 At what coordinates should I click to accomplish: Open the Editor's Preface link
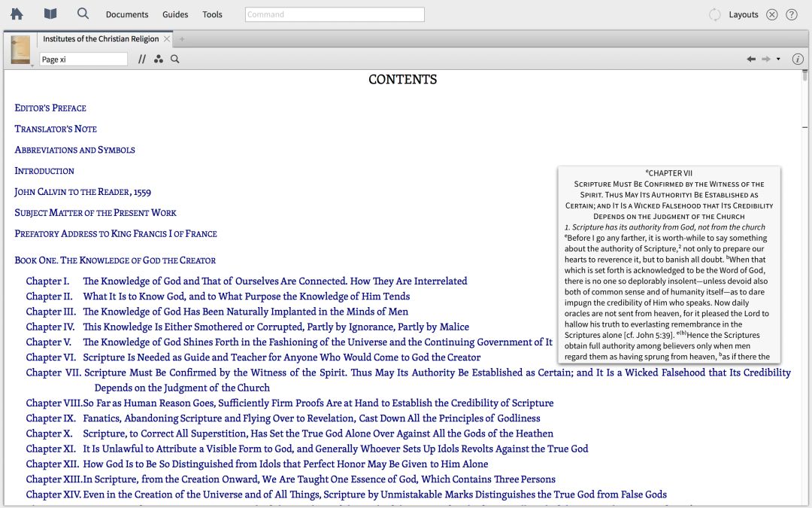point(50,108)
